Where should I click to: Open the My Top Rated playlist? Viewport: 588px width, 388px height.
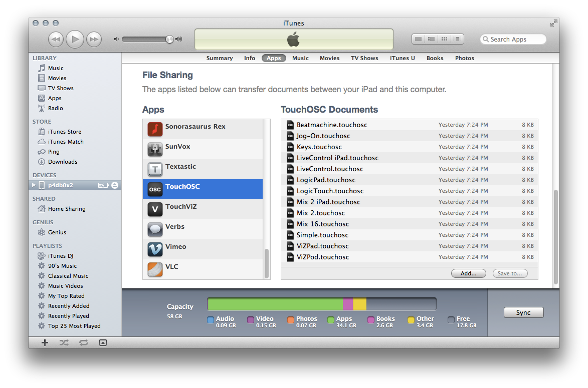(x=75, y=296)
